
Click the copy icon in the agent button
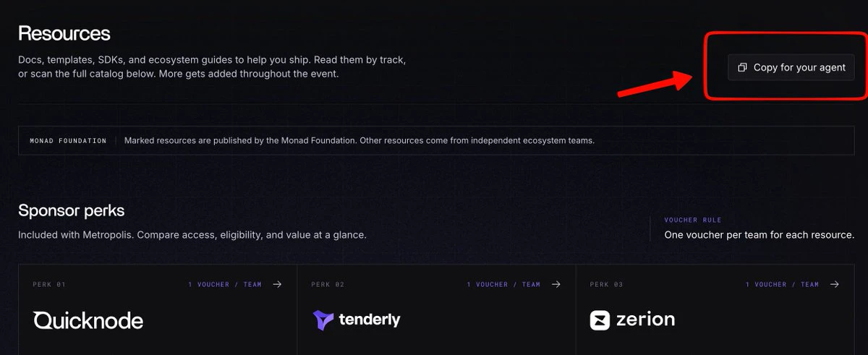[x=742, y=67]
